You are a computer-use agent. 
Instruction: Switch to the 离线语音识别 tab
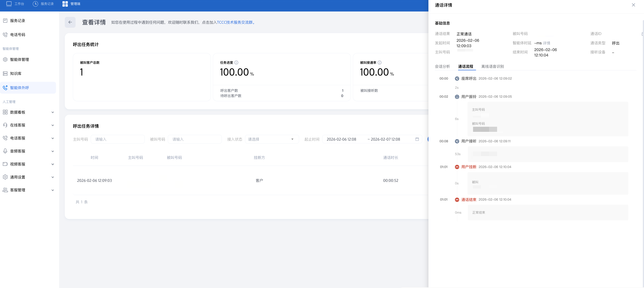click(x=492, y=66)
